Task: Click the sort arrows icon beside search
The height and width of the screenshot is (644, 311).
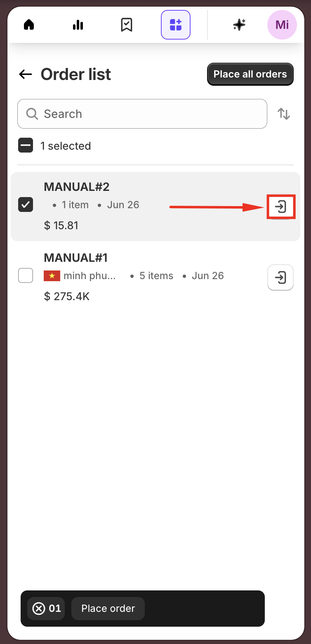Action: [284, 114]
